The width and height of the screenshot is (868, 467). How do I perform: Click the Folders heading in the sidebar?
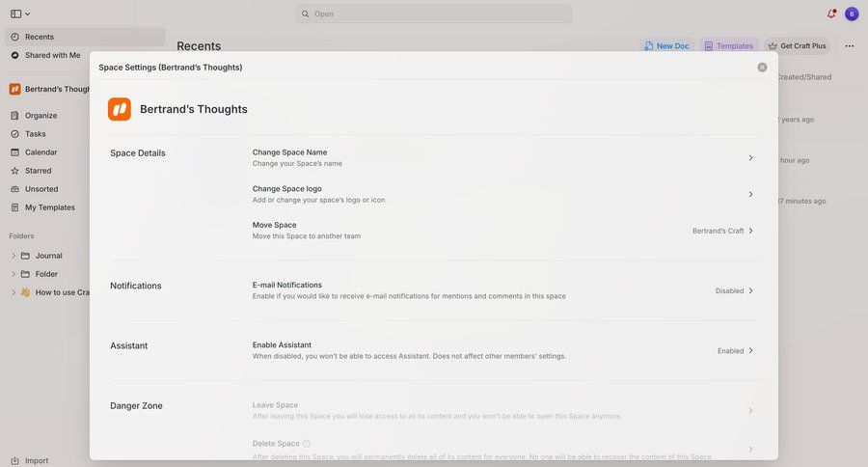click(x=21, y=236)
